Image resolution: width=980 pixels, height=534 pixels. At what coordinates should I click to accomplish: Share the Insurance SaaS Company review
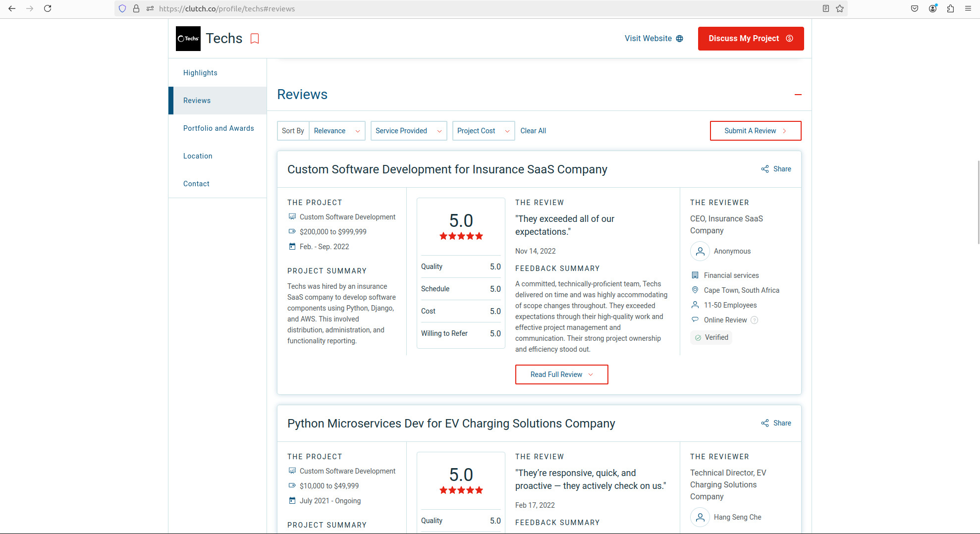[776, 169]
